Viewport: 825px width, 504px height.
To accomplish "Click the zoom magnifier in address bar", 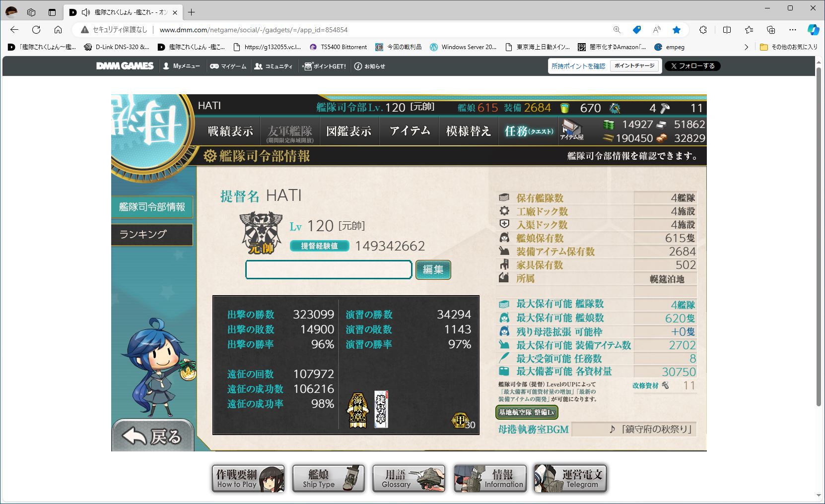I will click(617, 30).
